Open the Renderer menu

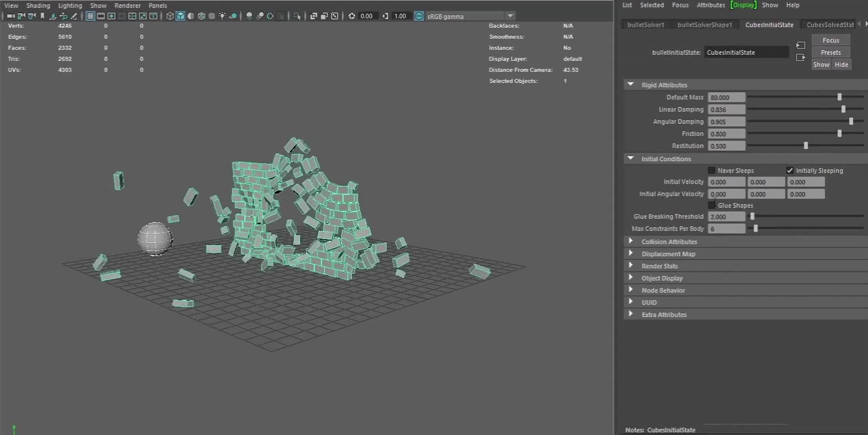click(x=127, y=5)
